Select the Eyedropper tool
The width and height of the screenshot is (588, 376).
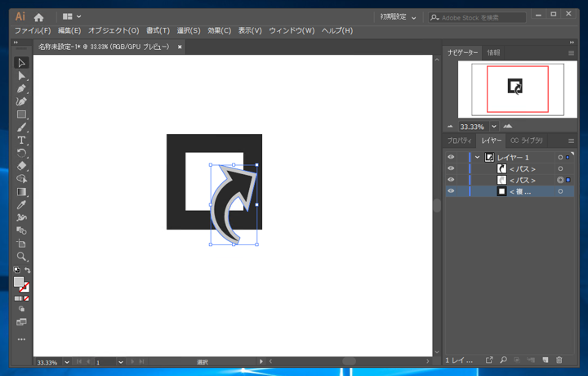(21, 205)
